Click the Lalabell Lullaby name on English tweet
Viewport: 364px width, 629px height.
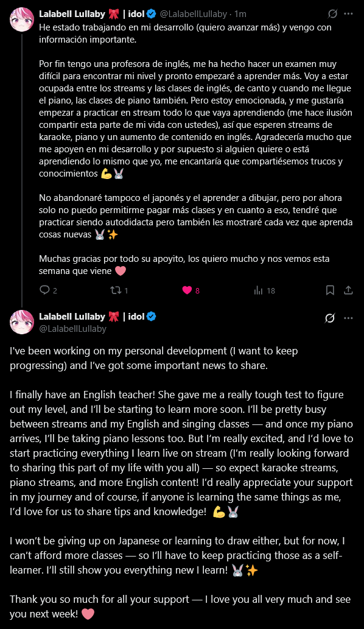click(72, 317)
